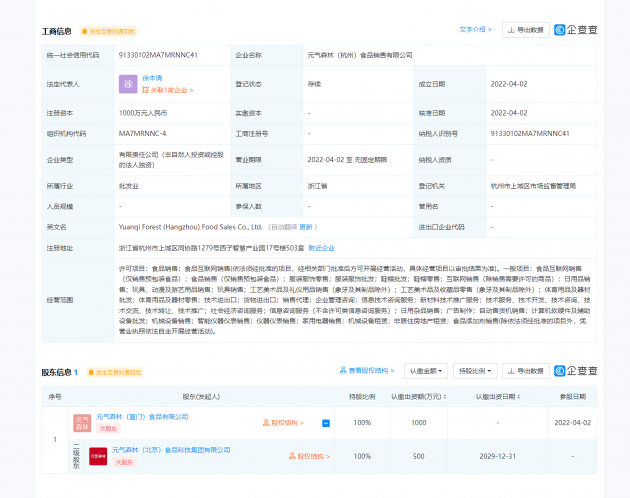Viewport: 630px width, 498px height.
Task: Open 查看股权结构 link
Action: coord(367,371)
